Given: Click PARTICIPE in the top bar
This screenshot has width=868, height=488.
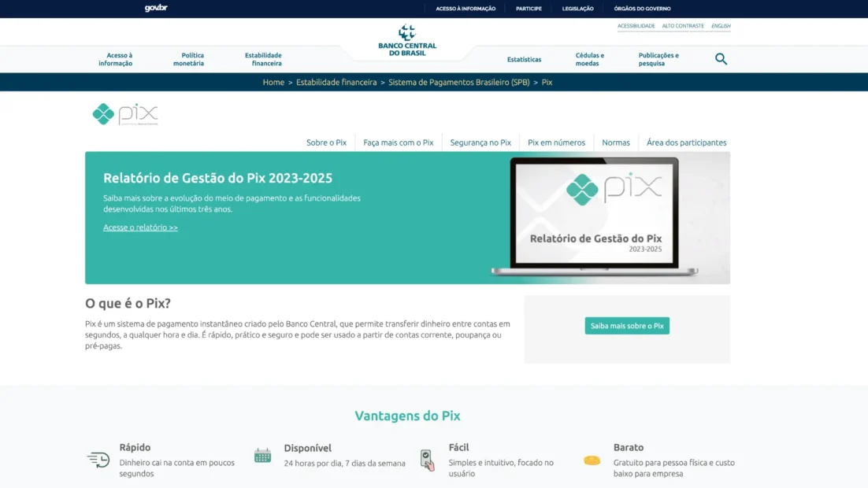Looking at the screenshot, I should [x=529, y=9].
